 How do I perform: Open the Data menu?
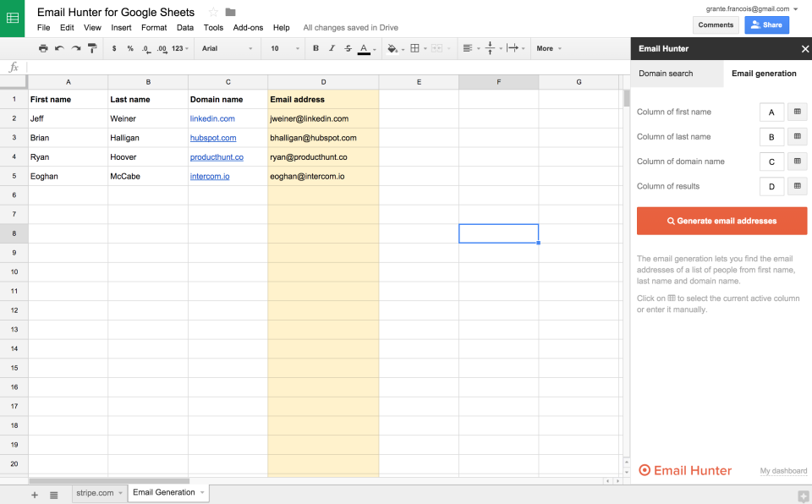(185, 27)
